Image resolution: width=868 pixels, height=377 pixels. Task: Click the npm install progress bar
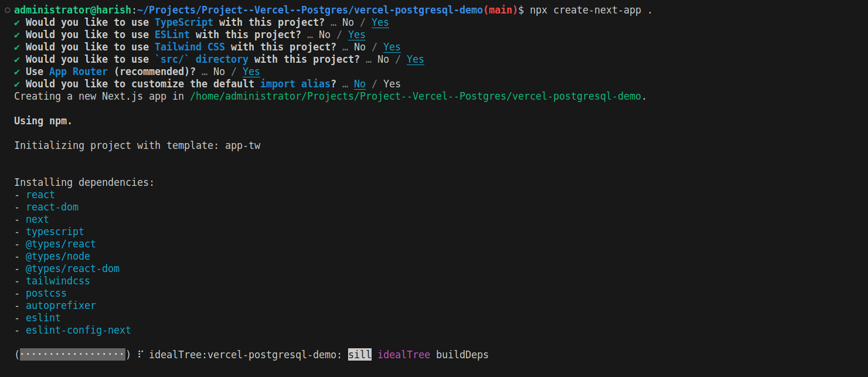(73, 354)
